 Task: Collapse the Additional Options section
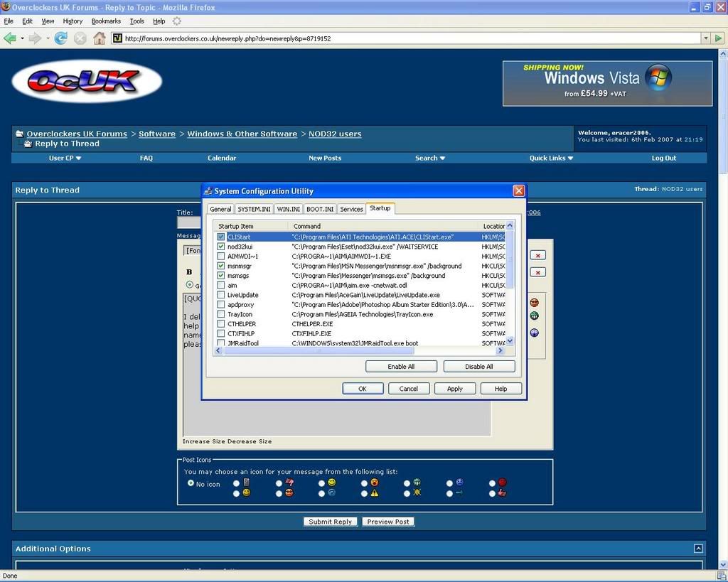click(x=698, y=549)
